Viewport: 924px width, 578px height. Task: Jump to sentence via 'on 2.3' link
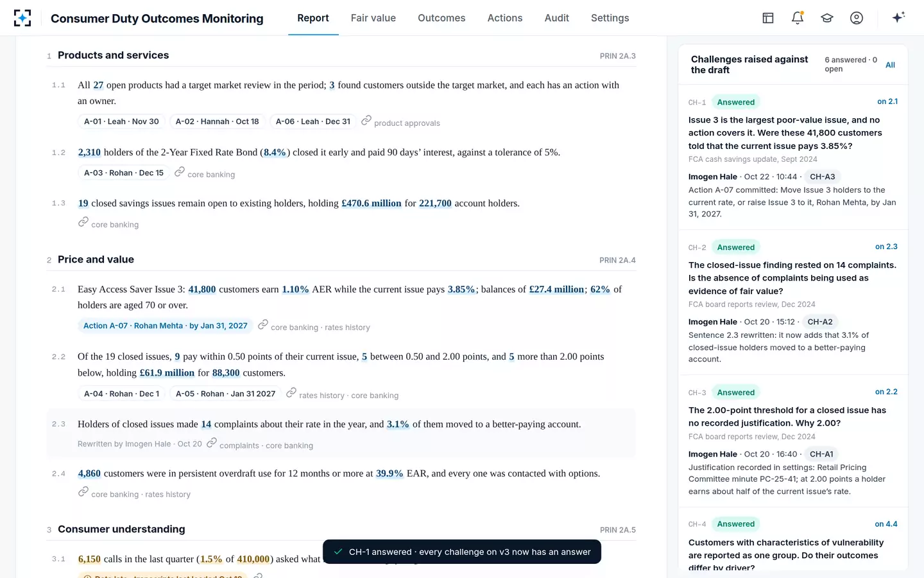point(886,247)
